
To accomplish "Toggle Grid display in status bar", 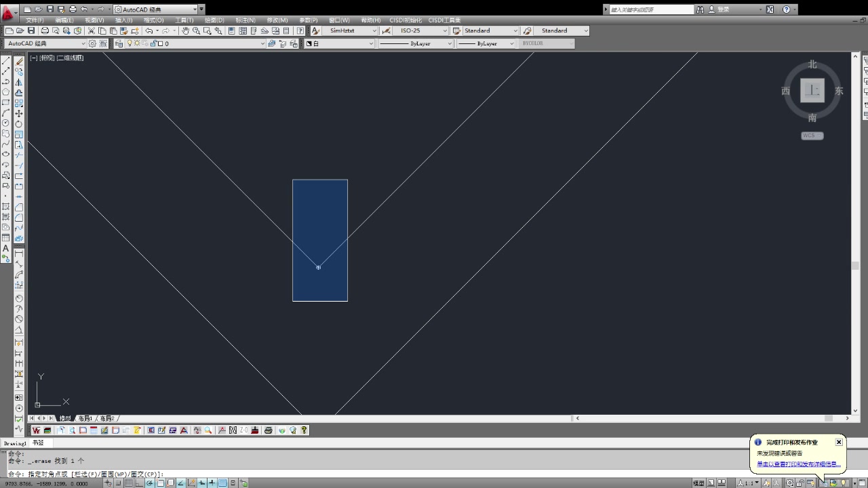I will [127, 483].
